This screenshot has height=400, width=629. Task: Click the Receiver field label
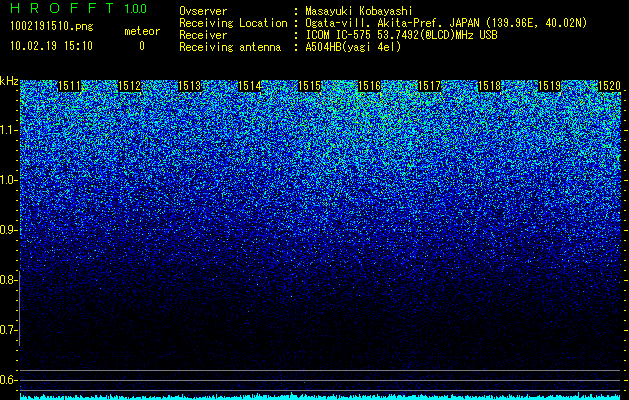click(x=203, y=35)
